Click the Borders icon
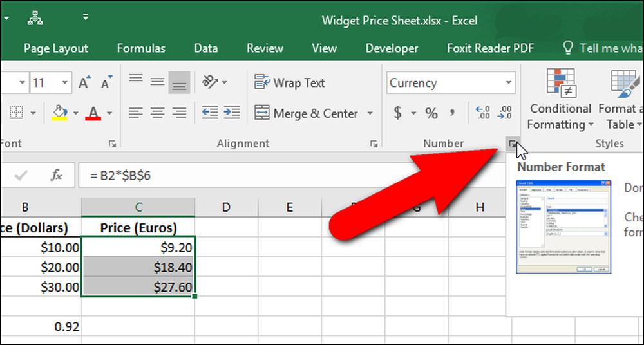Image resolution: width=644 pixels, height=345 pixels. point(17,113)
